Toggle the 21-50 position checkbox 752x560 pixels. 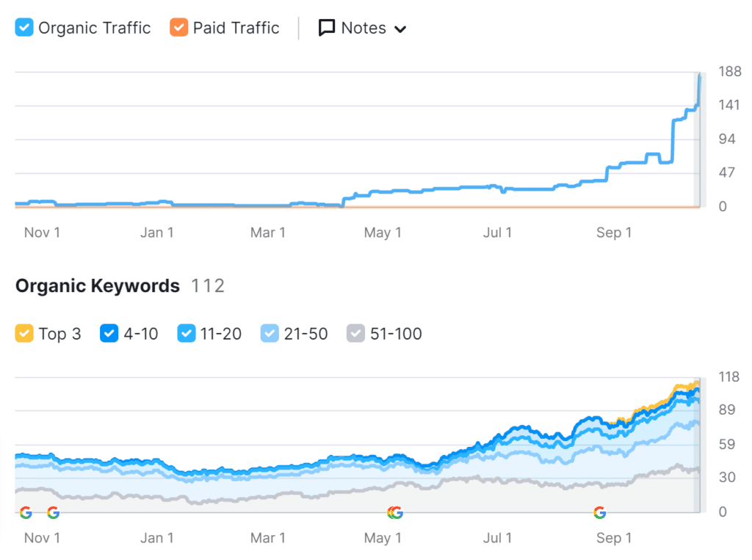click(270, 334)
